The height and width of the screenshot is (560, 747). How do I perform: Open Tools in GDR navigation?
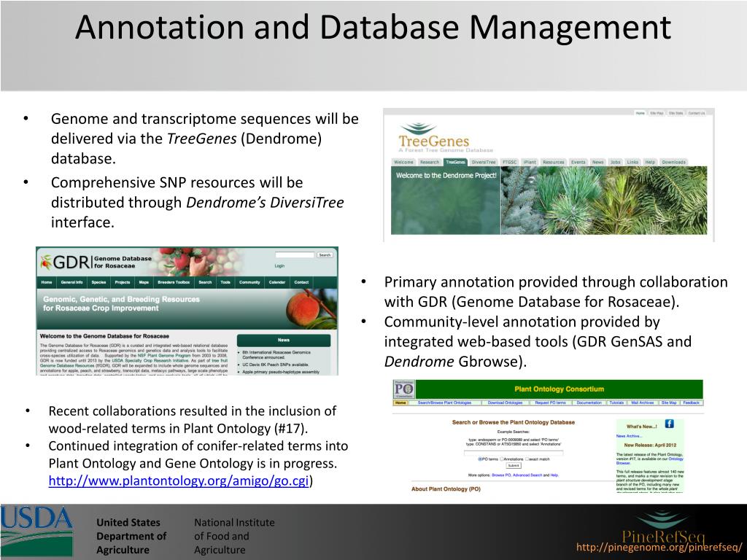pos(226,282)
